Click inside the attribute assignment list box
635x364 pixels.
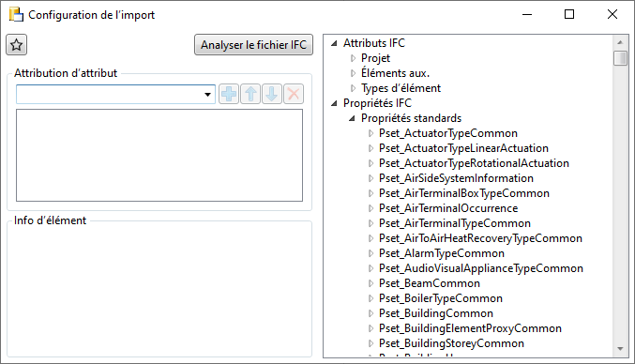159,155
